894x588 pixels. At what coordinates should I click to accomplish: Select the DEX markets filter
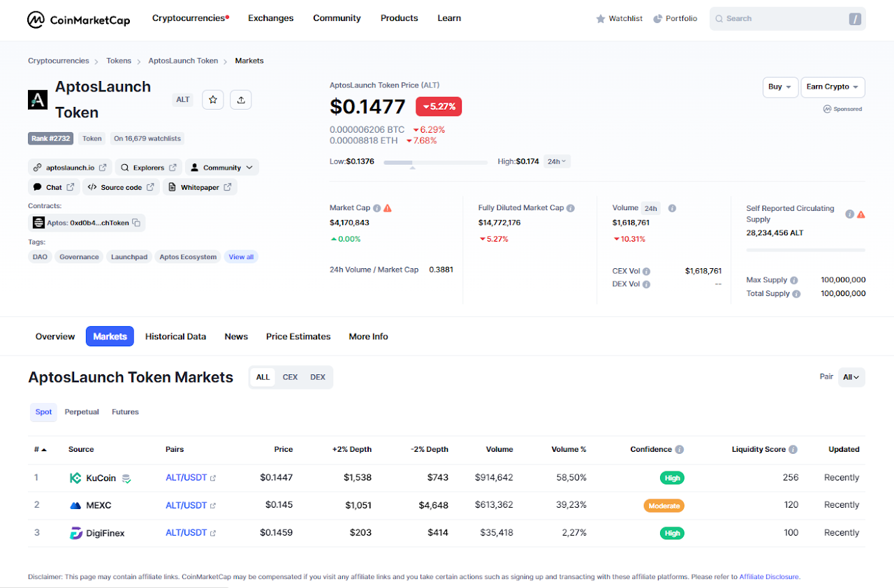318,377
